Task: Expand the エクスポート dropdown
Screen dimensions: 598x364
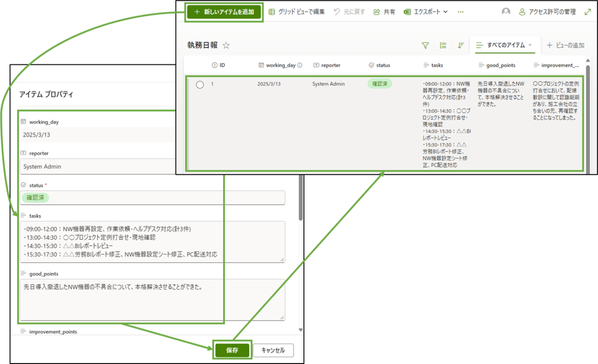Action: pyautogui.click(x=426, y=12)
